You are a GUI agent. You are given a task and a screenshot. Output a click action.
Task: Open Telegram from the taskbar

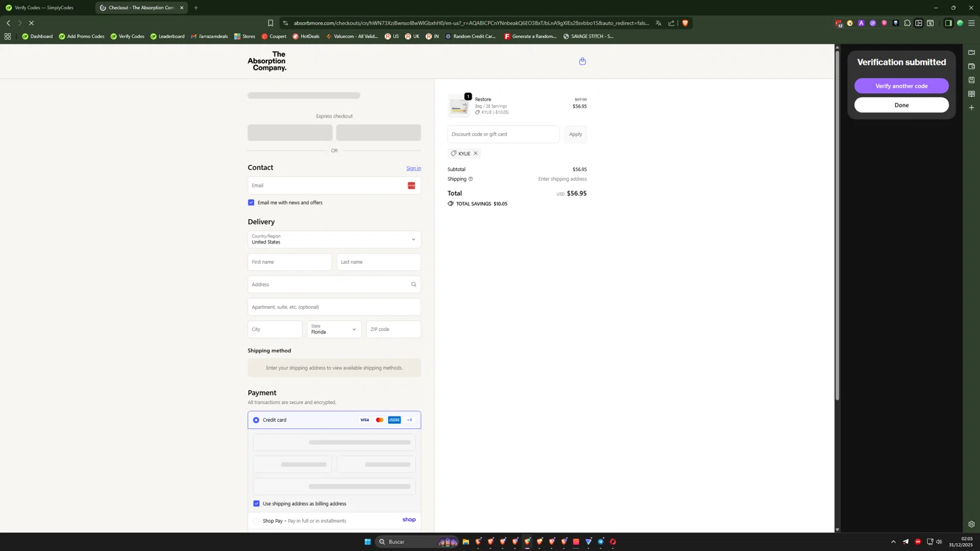coord(600,542)
